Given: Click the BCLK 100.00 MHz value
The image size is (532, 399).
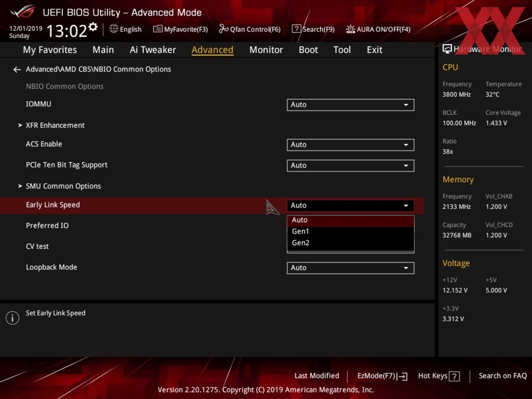Looking at the screenshot, I should (x=459, y=123).
